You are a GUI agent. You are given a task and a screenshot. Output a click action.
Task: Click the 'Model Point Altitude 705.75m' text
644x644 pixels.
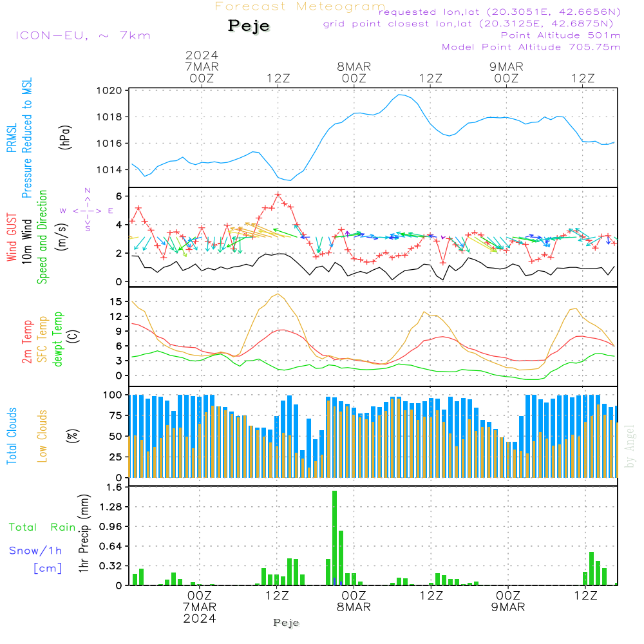(x=531, y=47)
